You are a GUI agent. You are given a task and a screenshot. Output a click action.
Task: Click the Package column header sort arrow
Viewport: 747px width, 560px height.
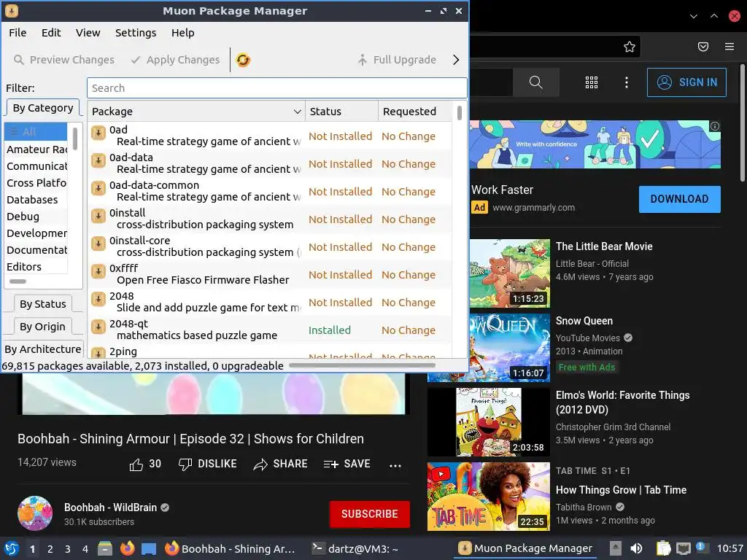298,112
